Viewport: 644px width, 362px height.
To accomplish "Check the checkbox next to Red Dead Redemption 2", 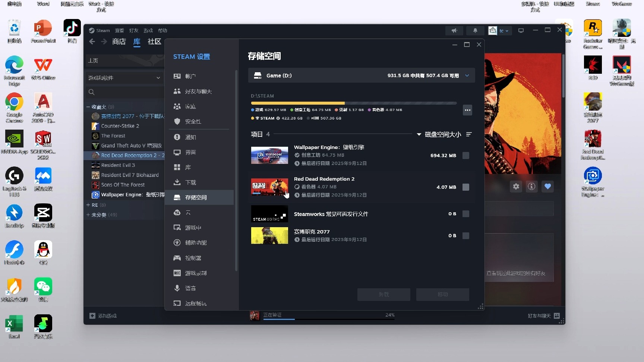I will click(466, 187).
